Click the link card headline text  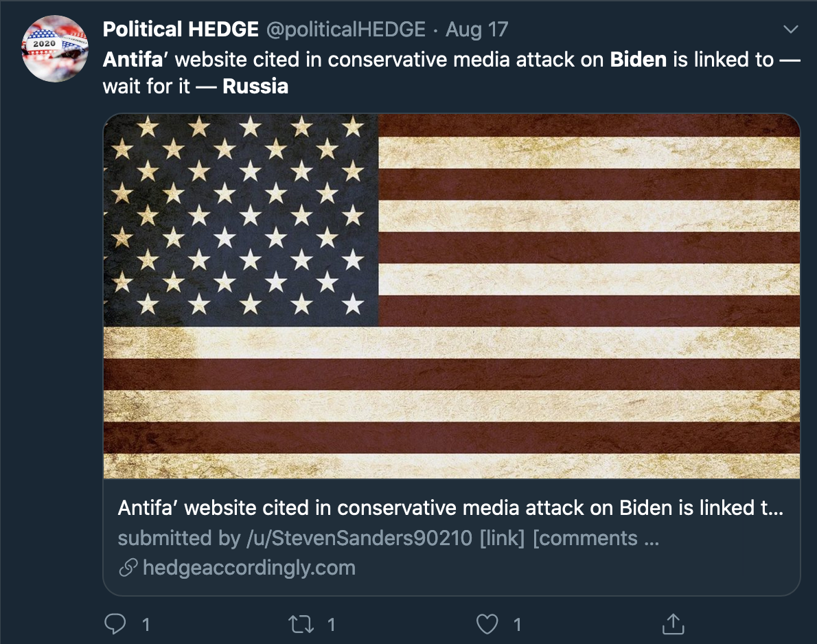450,507
